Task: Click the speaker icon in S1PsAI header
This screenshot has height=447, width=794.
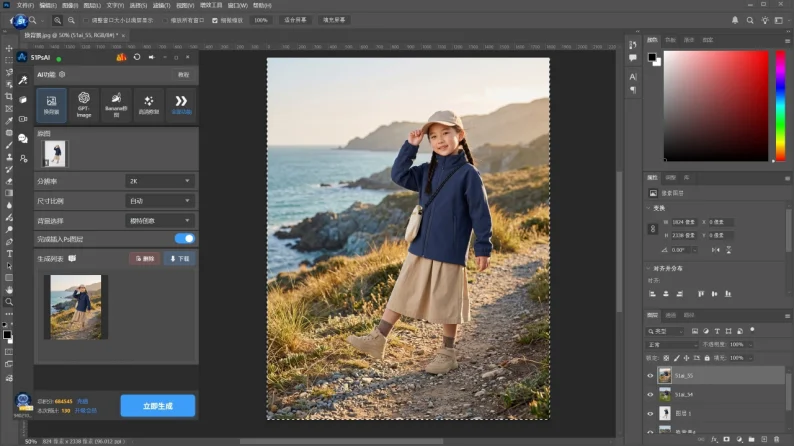Action: click(x=151, y=57)
